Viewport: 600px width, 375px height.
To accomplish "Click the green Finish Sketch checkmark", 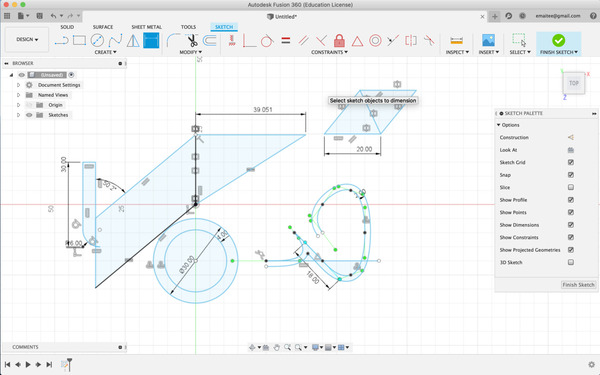I will (558, 40).
